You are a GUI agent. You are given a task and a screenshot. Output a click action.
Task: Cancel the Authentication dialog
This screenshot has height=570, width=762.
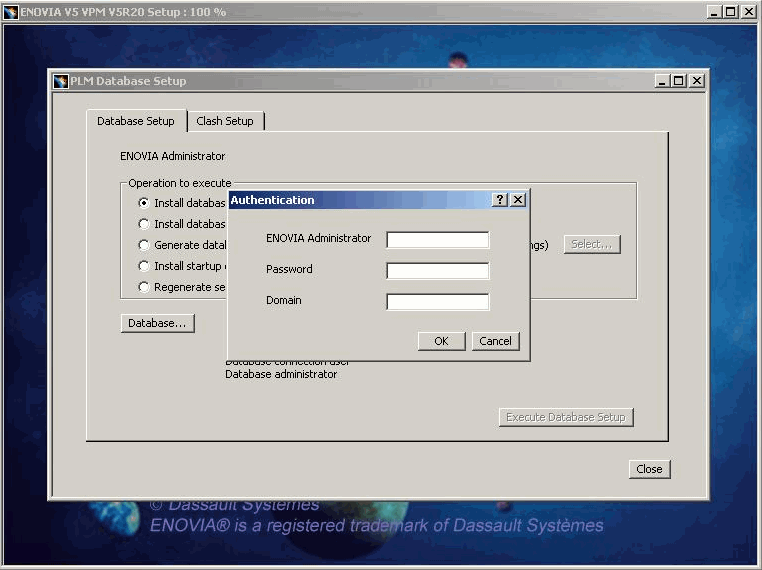(495, 341)
